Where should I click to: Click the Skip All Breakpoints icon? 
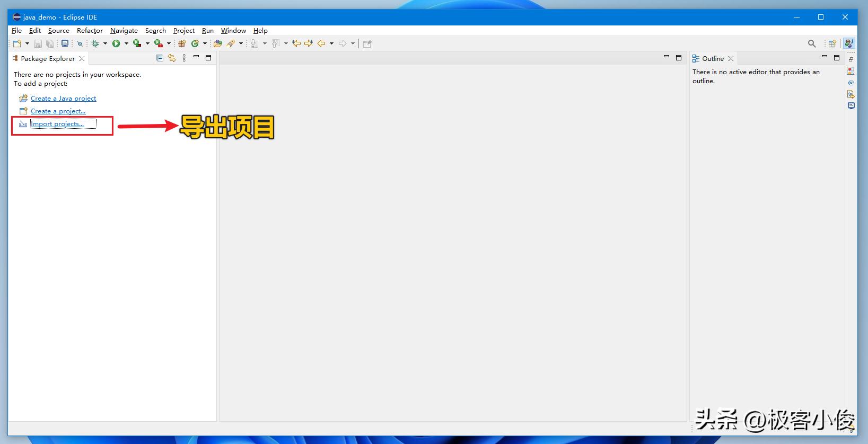[80, 43]
